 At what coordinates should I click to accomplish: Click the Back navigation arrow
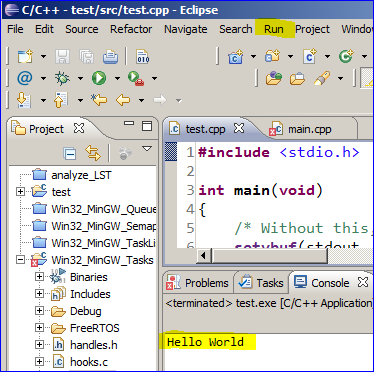[x=123, y=100]
